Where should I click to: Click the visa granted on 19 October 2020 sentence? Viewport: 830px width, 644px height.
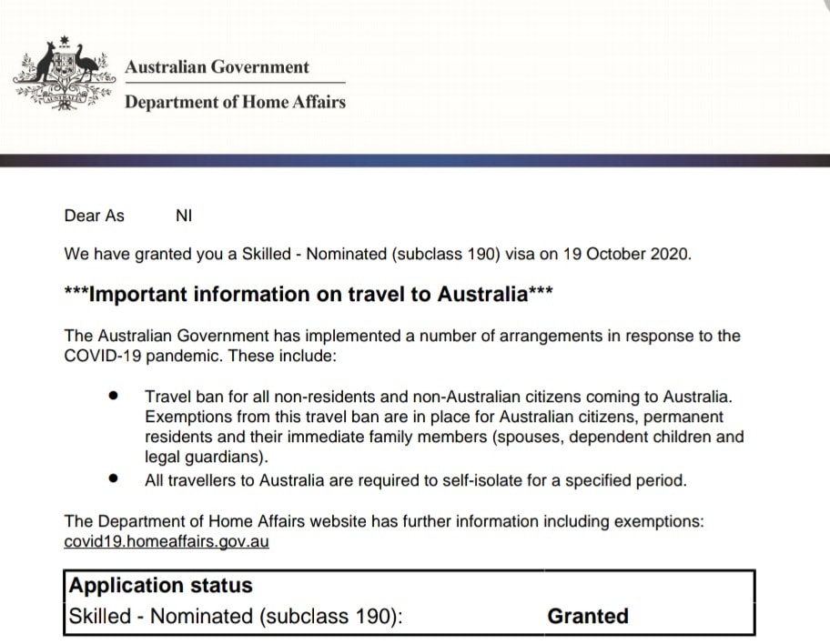pos(378,254)
